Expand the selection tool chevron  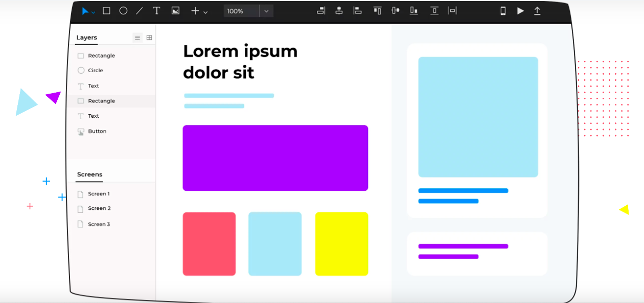click(x=94, y=12)
